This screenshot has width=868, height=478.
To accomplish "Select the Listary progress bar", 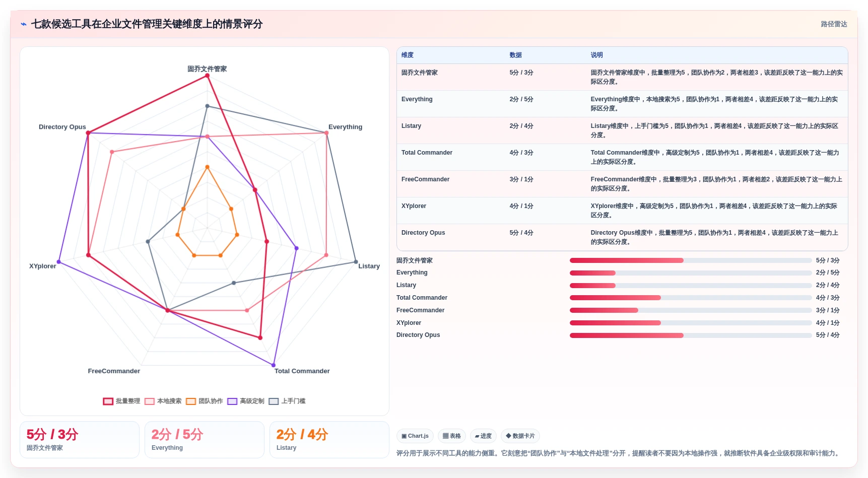I will pyautogui.click(x=691, y=286).
